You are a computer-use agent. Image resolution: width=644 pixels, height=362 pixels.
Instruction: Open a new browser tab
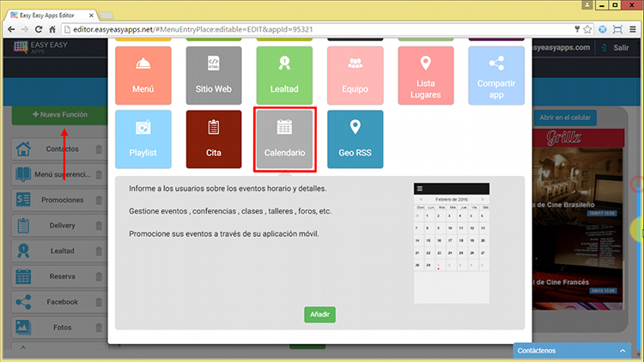(x=106, y=15)
